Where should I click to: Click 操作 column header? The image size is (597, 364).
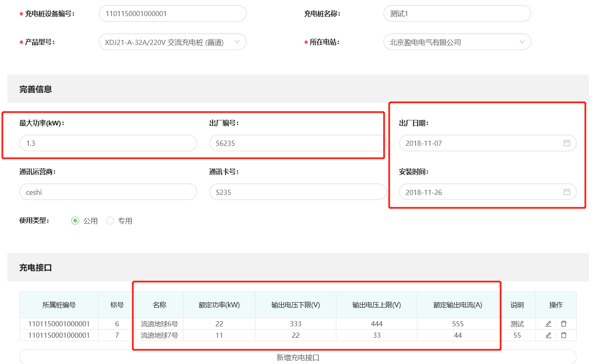coord(556,305)
